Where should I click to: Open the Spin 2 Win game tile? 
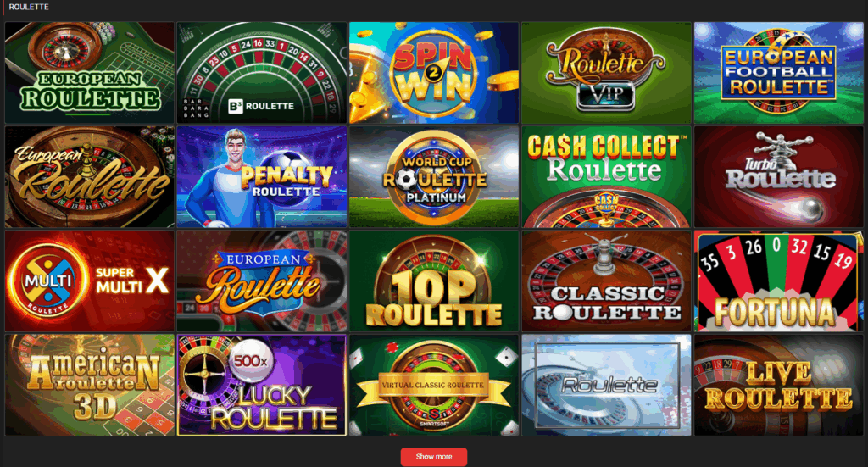pos(434,73)
